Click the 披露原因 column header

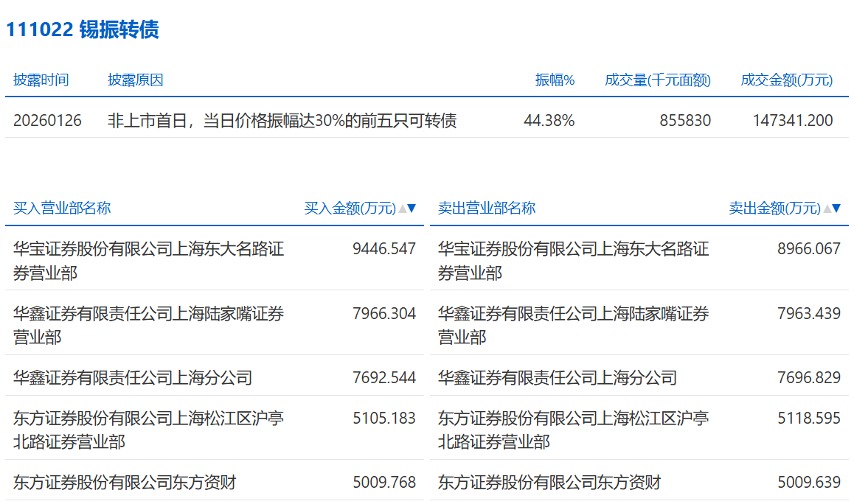click(136, 80)
